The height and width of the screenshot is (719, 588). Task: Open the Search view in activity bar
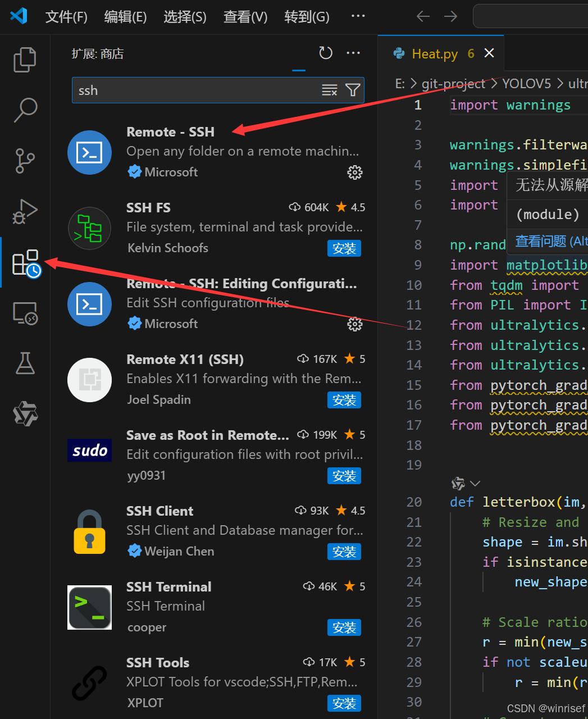(x=25, y=110)
